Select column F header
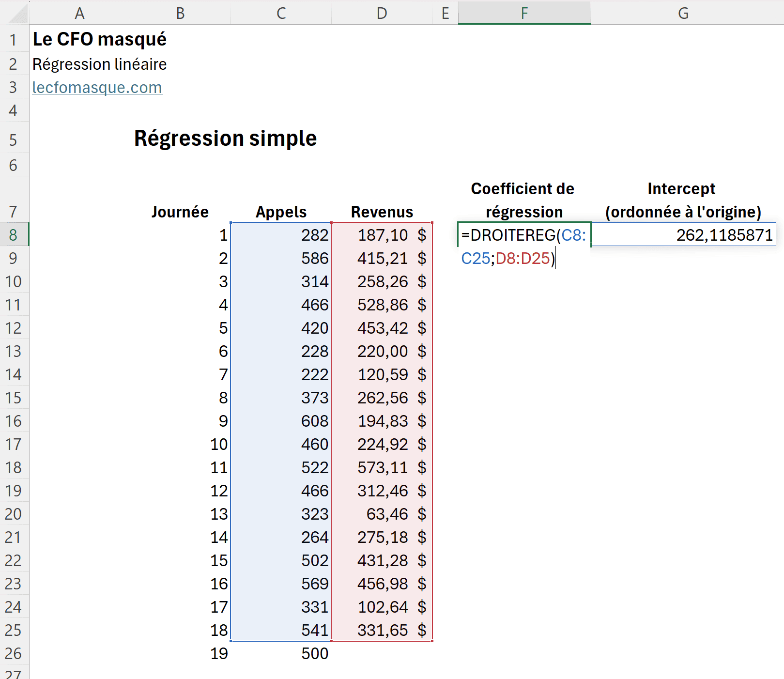 click(524, 13)
